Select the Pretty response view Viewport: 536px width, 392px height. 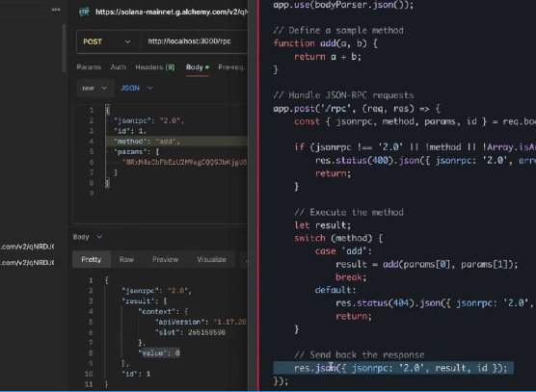(x=92, y=259)
